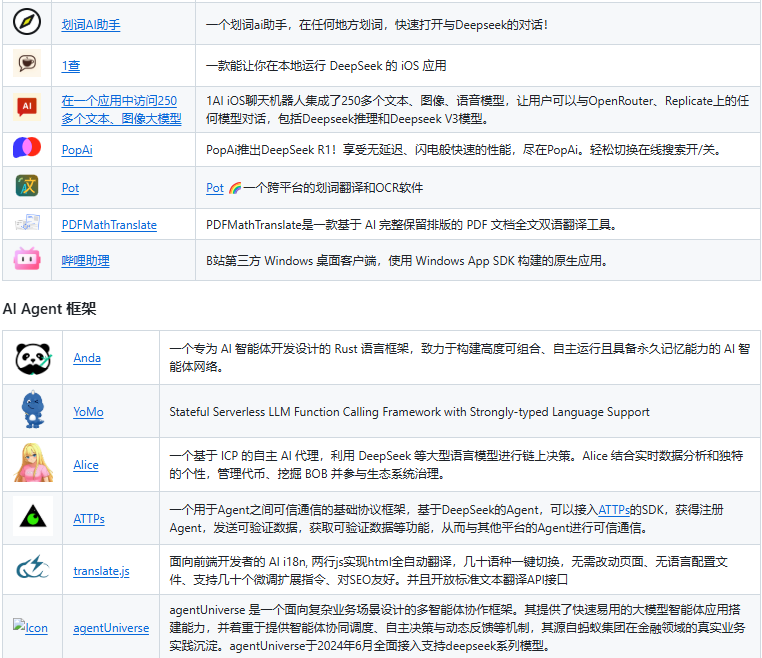Click agentUniverse description about 多智能体协作框架
Image resolution: width=762 pixels, height=658 pixels.
point(457,628)
